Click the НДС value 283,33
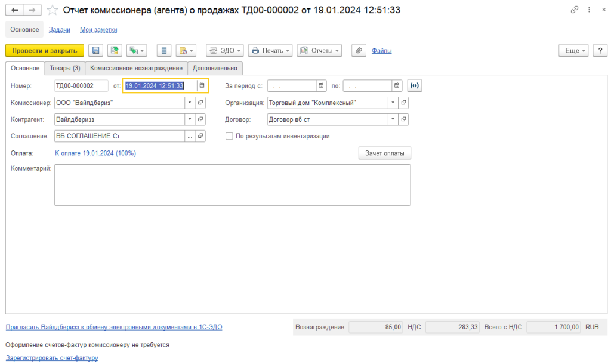Viewport: 611px width, 364px height. pos(452,328)
